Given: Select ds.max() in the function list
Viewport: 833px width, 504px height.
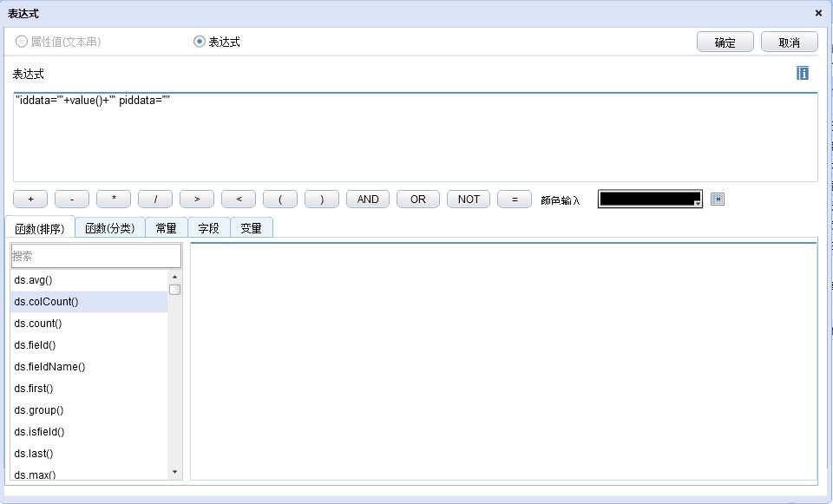Looking at the screenshot, I should click(x=89, y=474).
